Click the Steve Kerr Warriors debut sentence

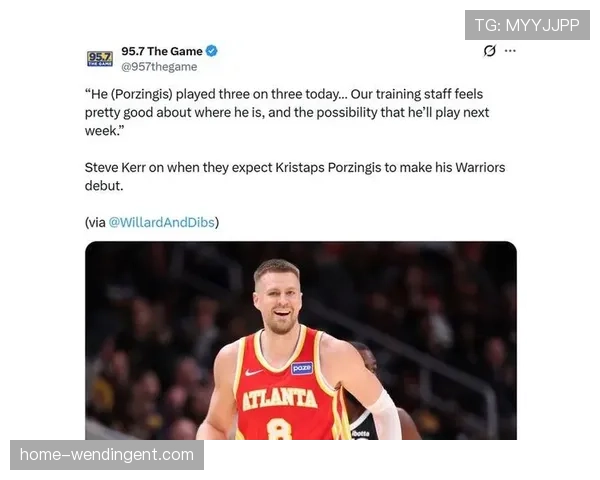pos(295,176)
